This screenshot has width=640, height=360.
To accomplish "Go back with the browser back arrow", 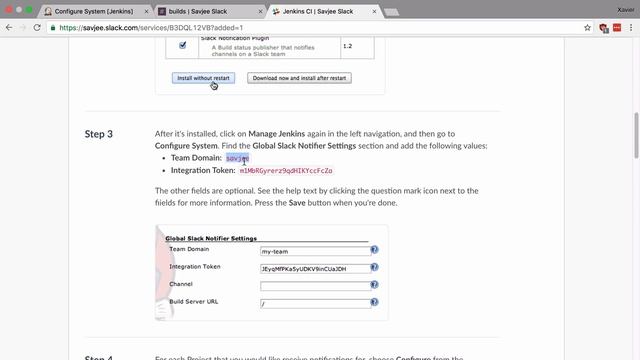I will click(9, 28).
